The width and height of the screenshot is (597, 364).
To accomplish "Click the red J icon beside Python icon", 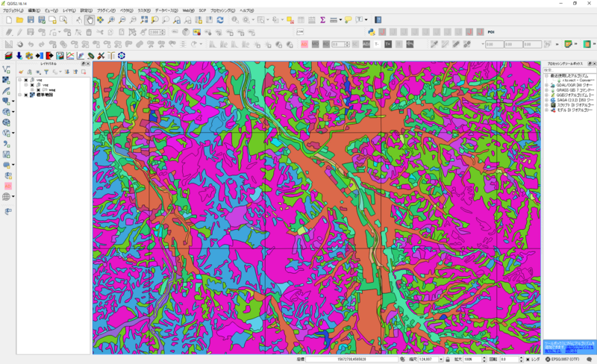I will click(x=382, y=32).
